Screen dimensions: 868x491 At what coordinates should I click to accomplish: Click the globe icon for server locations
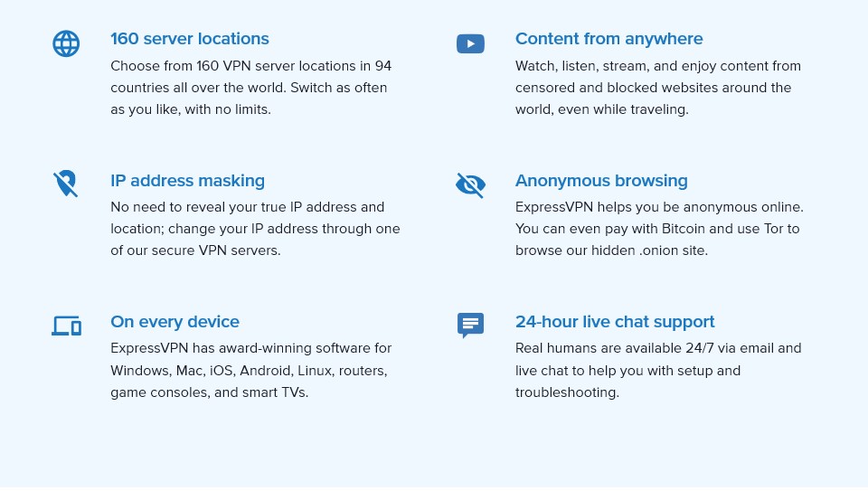point(66,43)
